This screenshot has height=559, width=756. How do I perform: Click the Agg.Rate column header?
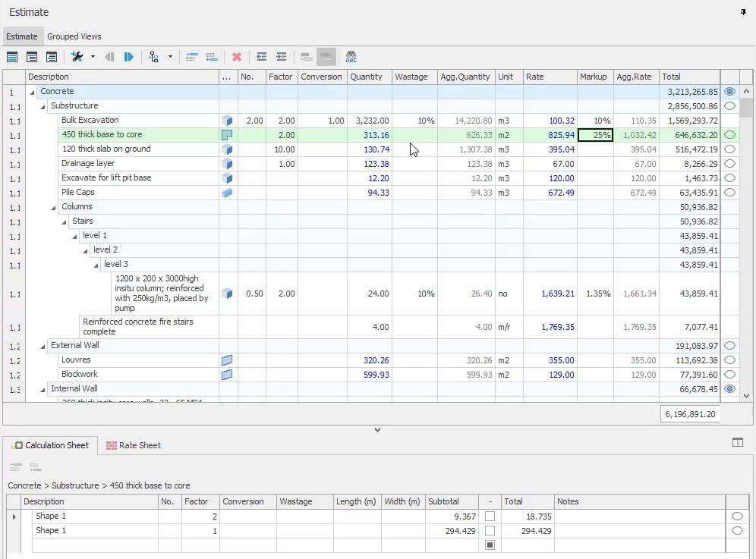point(636,77)
